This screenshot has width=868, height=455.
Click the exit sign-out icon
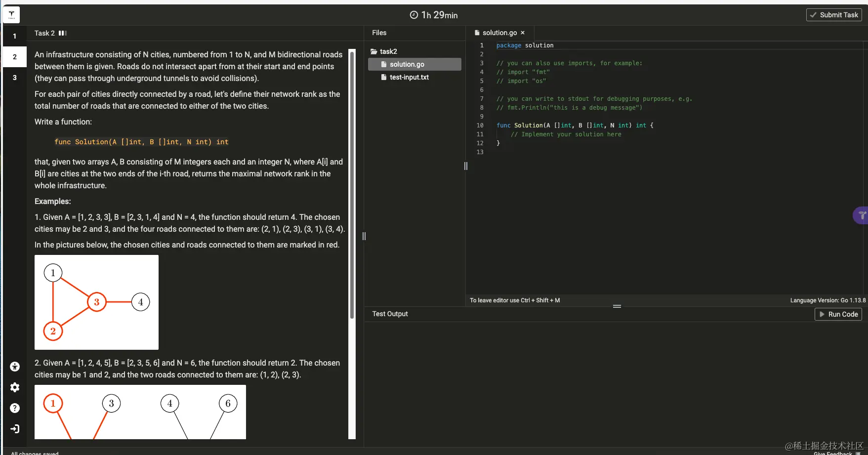click(15, 429)
